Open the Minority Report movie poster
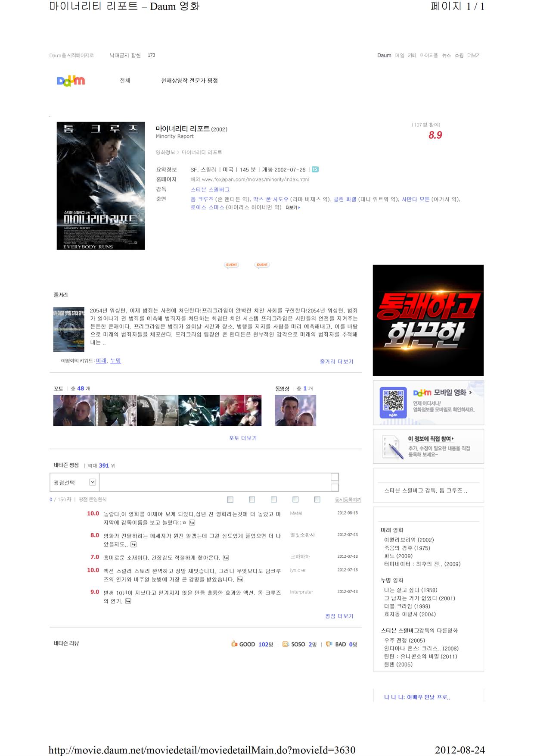This screenshot has width=534, height=756. [x=101, y=186]
